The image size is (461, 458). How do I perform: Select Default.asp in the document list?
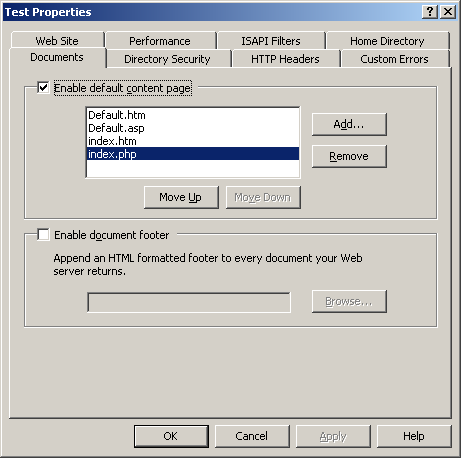point(193,128)
